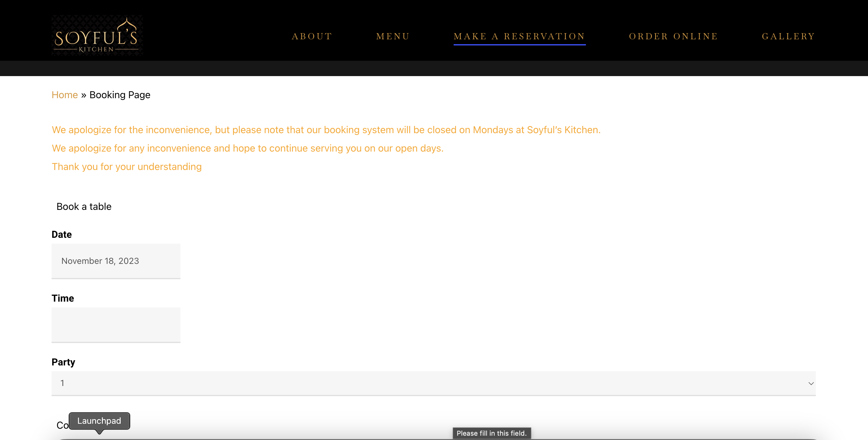Click the 'Book a table' heading text
The image size is (868, 440).
(84, 206)
